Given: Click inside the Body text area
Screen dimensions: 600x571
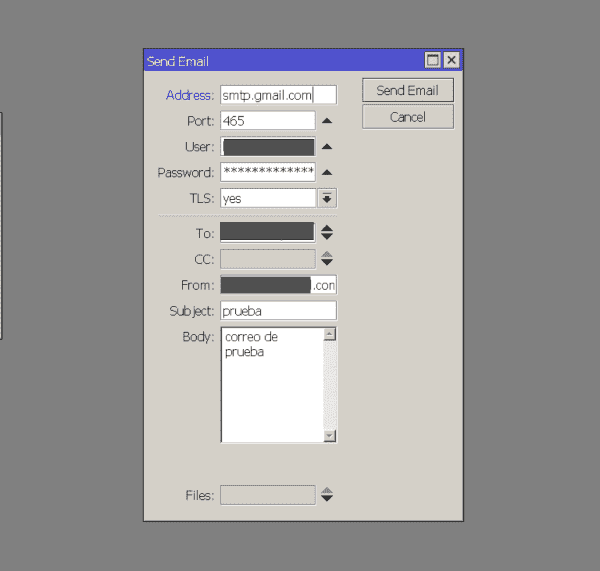Looking at the screenshot, I should pyautogui.click(x=272, y=385).
